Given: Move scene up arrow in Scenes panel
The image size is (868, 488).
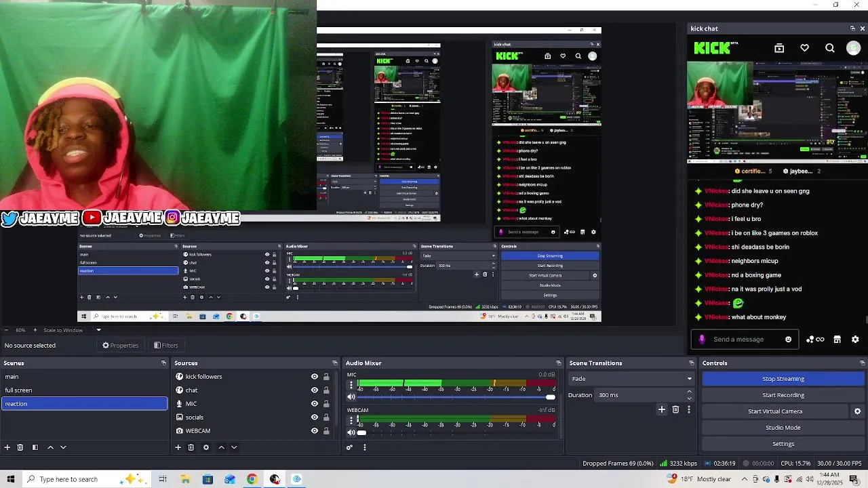Looking at the screenshot, I should click(x=50, y=447).
